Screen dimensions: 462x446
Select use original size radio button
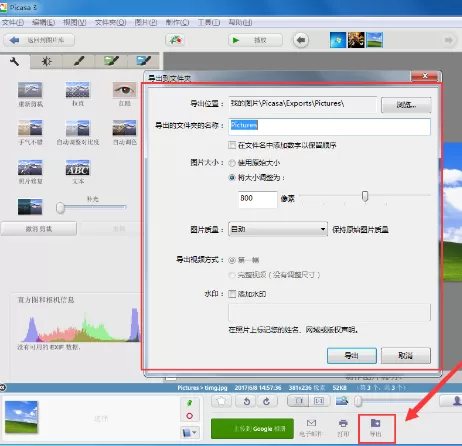click(232, 163)
